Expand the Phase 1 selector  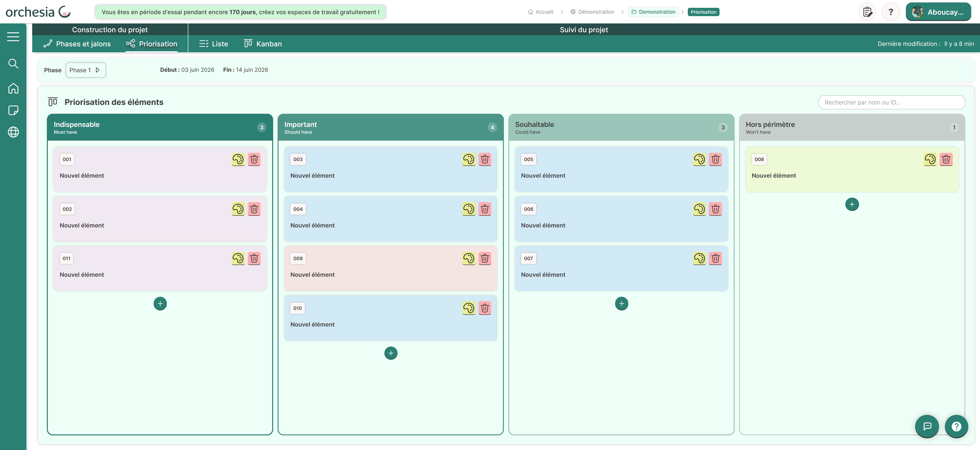[x=86, y=70]
